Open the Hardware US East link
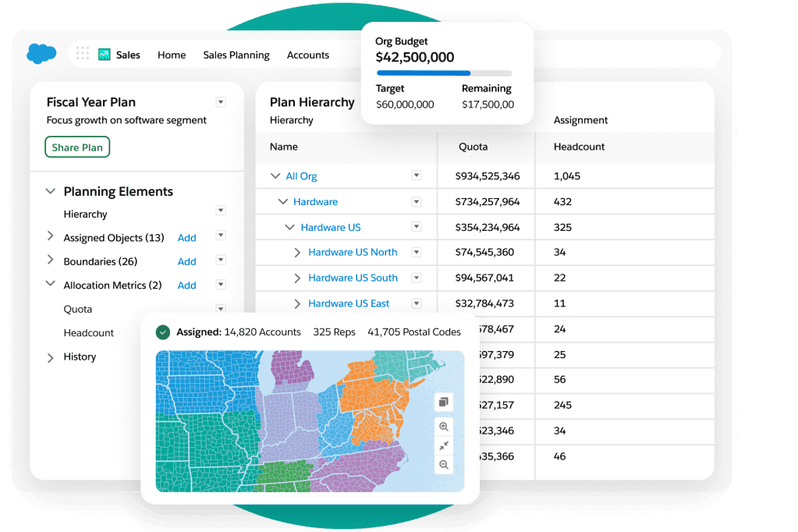The image size is (798, 532). coord(349,303)
